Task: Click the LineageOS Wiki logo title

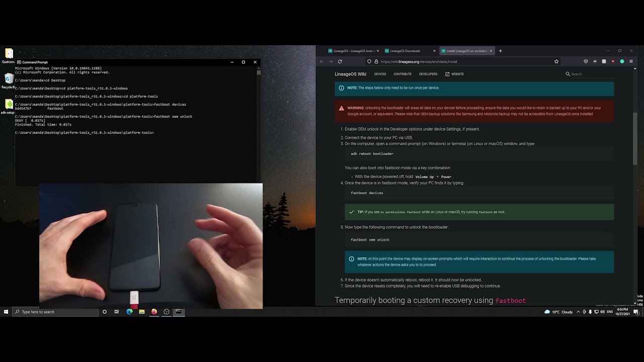Action: click(350, 74)
